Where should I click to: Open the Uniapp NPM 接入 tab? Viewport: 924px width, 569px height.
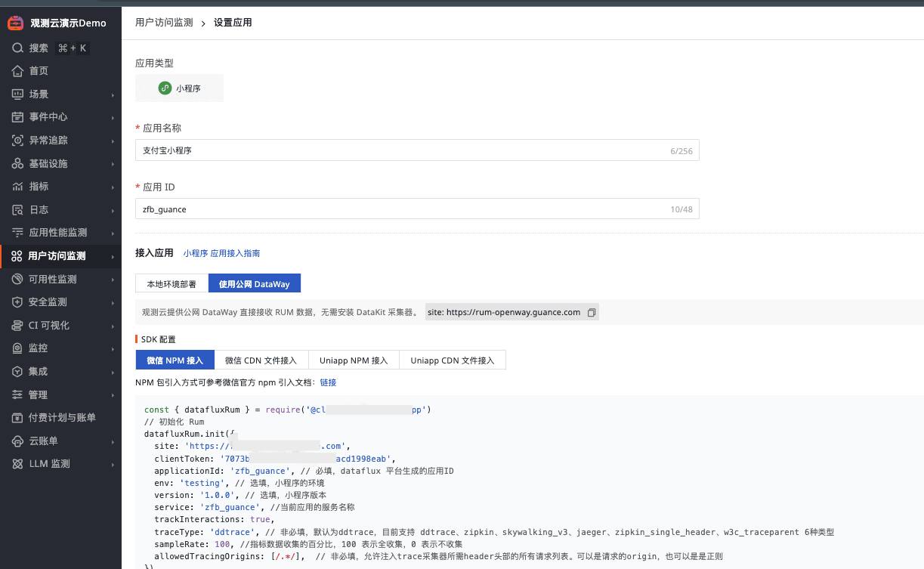pyautogui.click(x=354, y=360)
